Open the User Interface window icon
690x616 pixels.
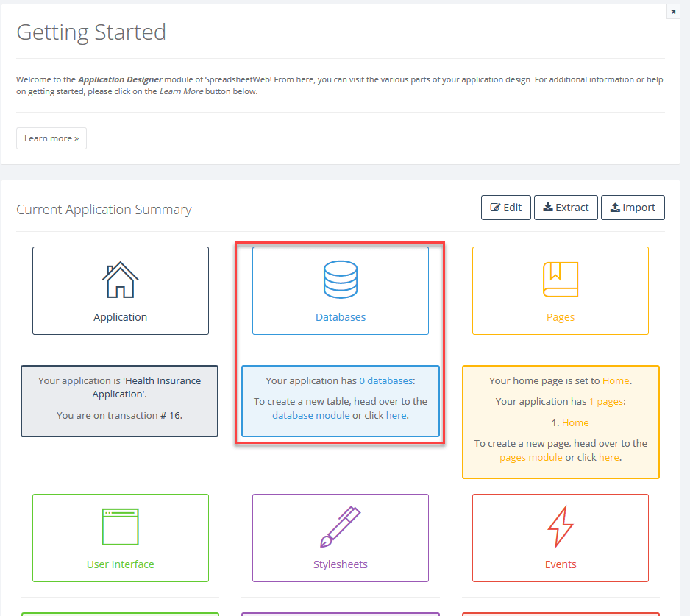(x=120, y=527)
